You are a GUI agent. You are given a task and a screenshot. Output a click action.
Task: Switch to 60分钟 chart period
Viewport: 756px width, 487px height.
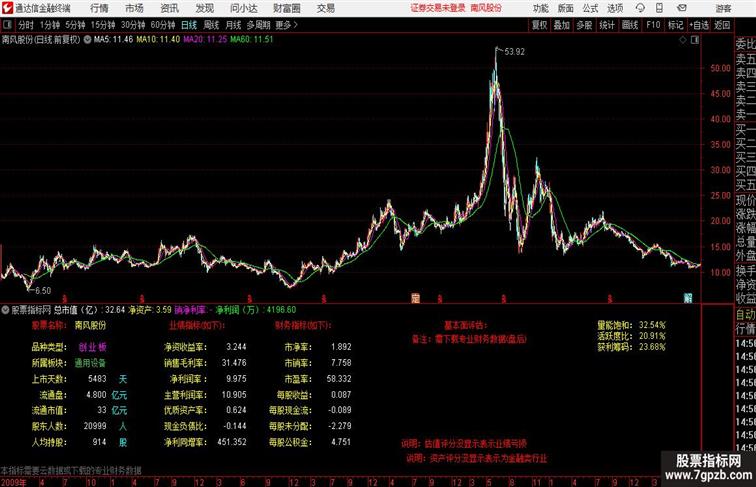162,25
